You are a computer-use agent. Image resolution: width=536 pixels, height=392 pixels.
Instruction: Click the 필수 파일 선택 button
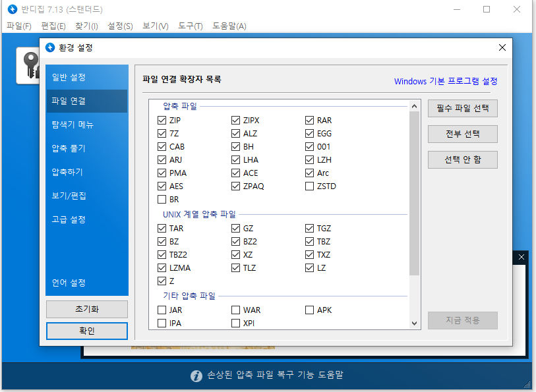point(463,109)
